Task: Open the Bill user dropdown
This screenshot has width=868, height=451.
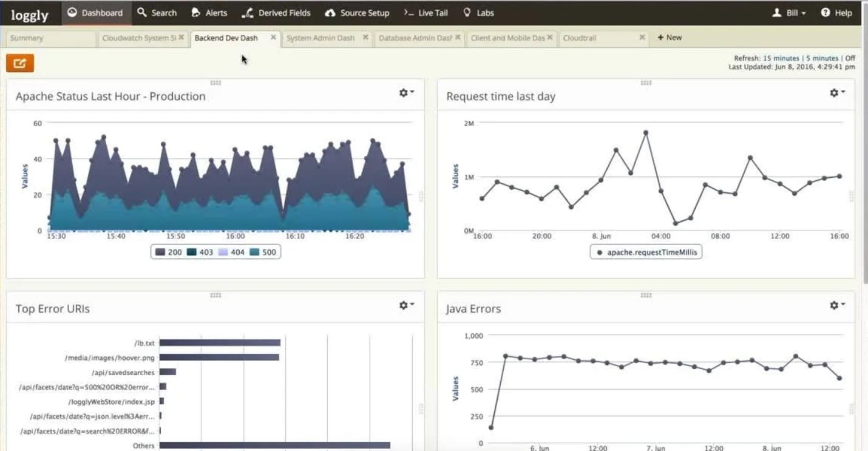Action: pos(788,13)
